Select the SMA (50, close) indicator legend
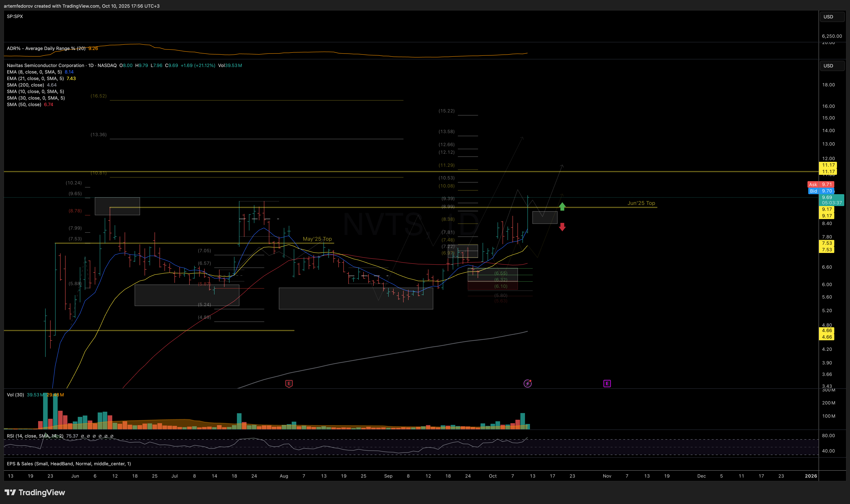Viewport: 850px width, 504px height. click(24, 104)
